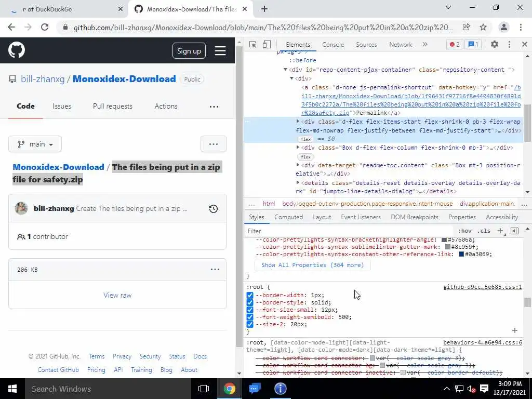Screen dimensions: 532x399
Task: Add new style rule with plus icon
Action: [x=500, y=231]
